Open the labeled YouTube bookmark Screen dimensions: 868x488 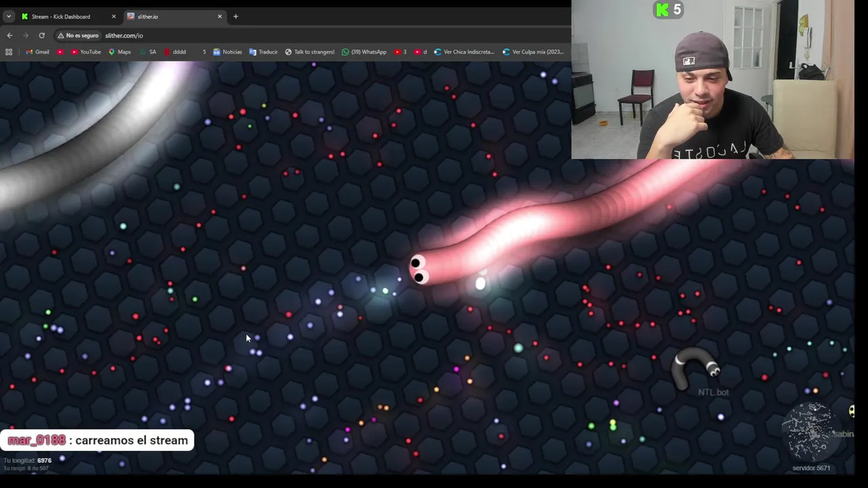click(x=85, y=52)
